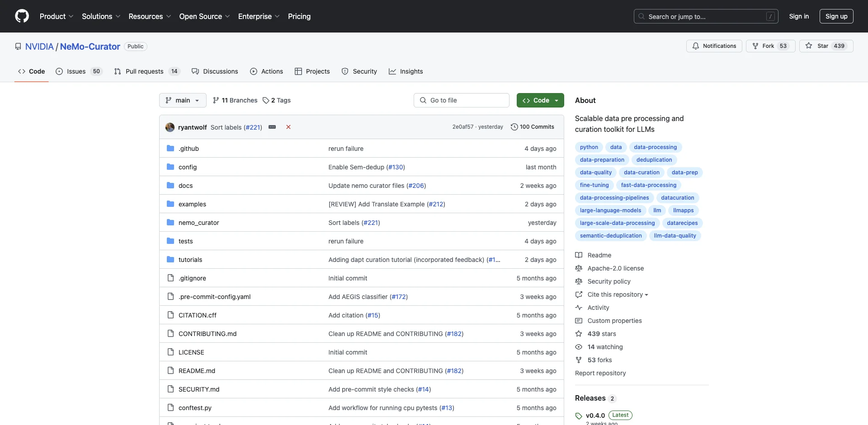Click the tag icon next to v0.4.0
The width and height of the screenshot is (868, 425).
[579, 416]
